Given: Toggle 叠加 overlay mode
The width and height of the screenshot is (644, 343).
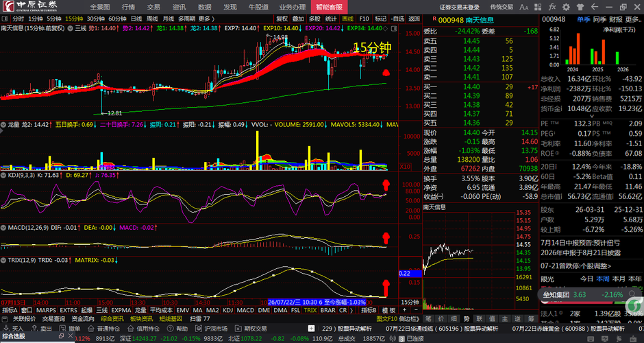Looking at the screenshot, I should click(298, 19).
